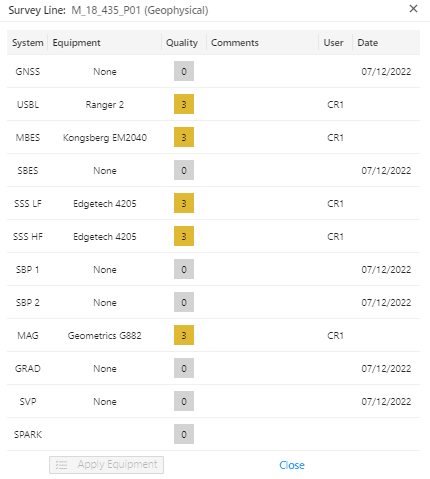Click the SBES quality swatch 0
430x479 pixels.
[184, 170]
